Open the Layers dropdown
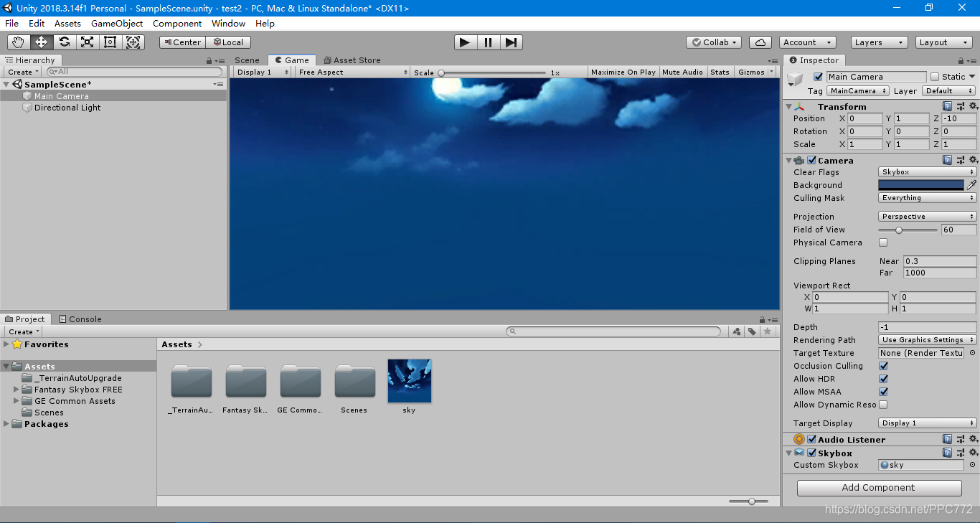980x523 pixels. coord(879,42)
